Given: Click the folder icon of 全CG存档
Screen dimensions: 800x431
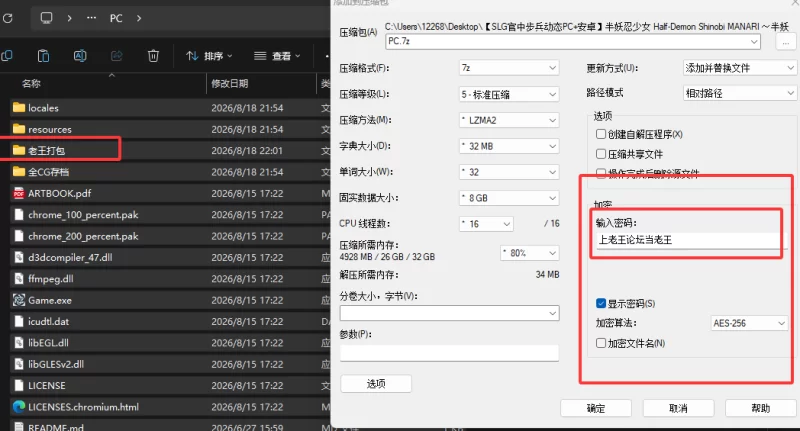Looking at the screenshot, I should (x=19, y=172).
